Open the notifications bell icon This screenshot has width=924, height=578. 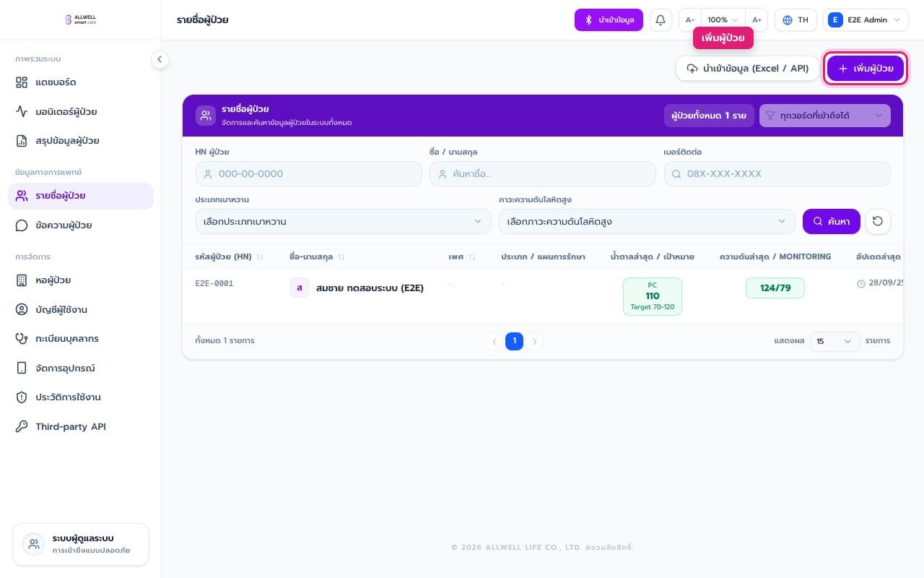coord(660,20)
